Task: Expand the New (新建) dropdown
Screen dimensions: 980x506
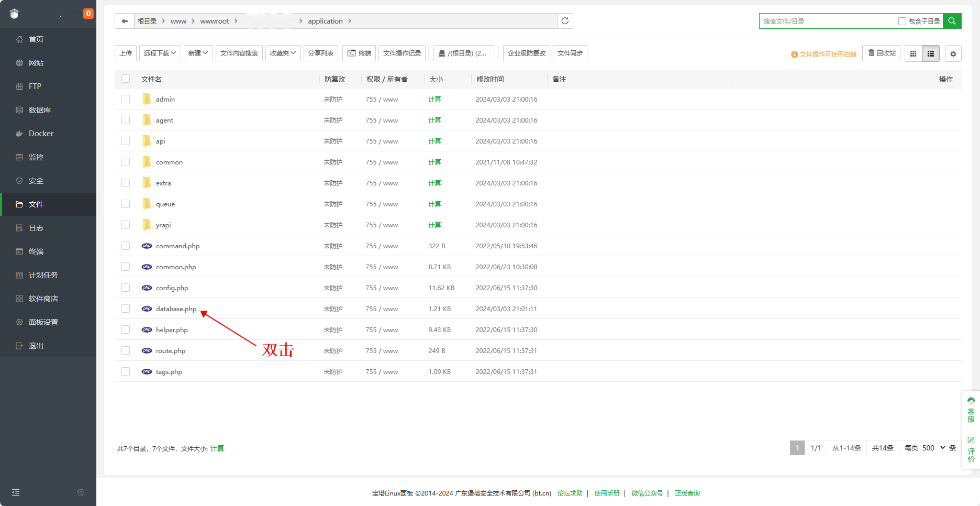Action: [198, 53]
